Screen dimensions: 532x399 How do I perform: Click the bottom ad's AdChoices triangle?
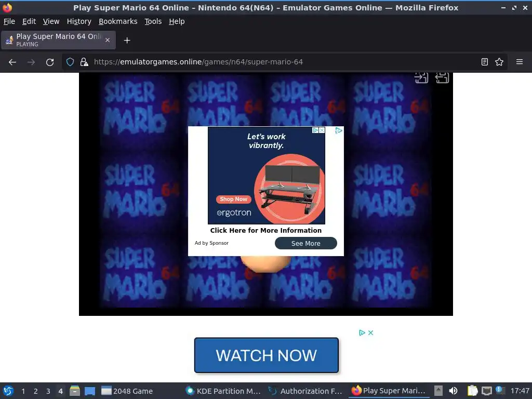click(x=362, y=333)
